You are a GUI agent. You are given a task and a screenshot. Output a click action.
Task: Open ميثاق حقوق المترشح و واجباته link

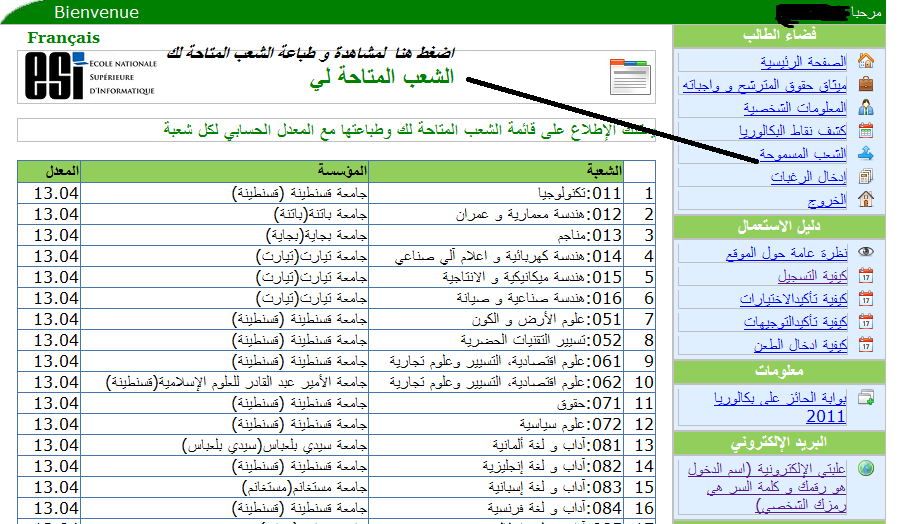(764, 85)
